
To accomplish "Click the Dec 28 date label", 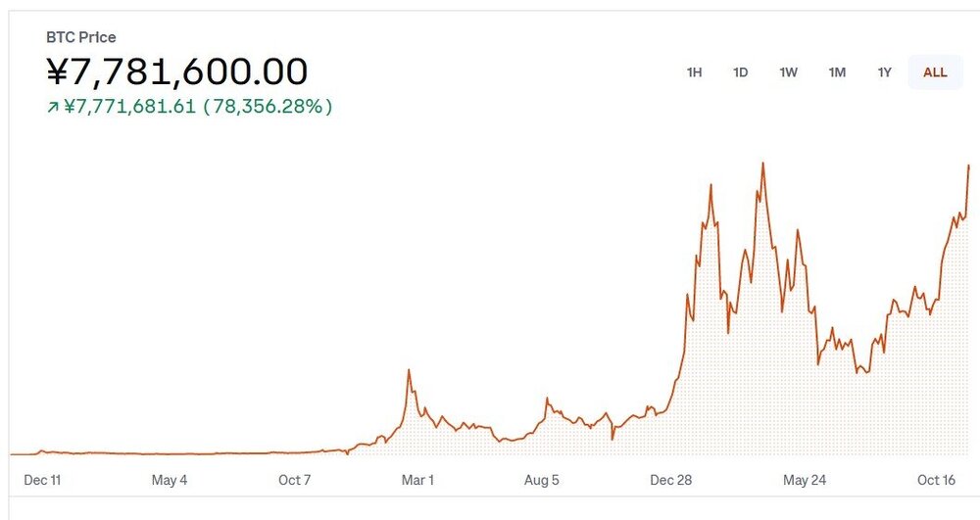I will pyautogui.click(x=671, y=480).
